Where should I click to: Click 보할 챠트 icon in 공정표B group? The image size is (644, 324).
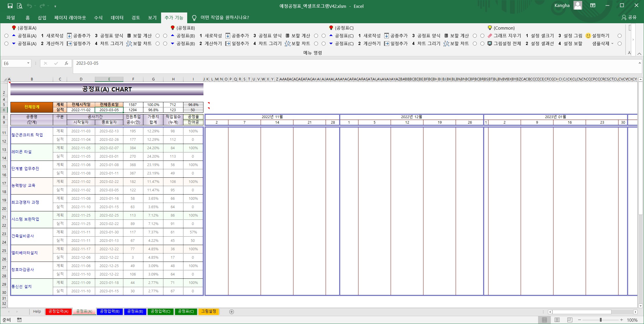click(x=288, y=44)
